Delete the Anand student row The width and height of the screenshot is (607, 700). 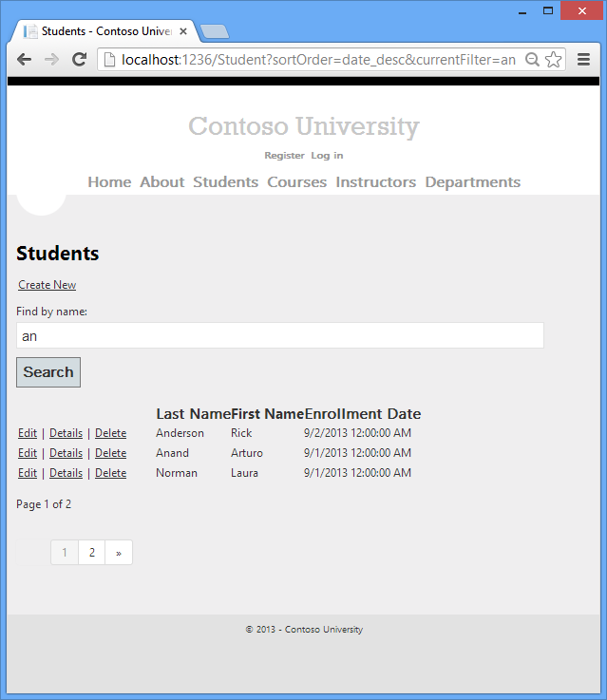coord(111,453)
